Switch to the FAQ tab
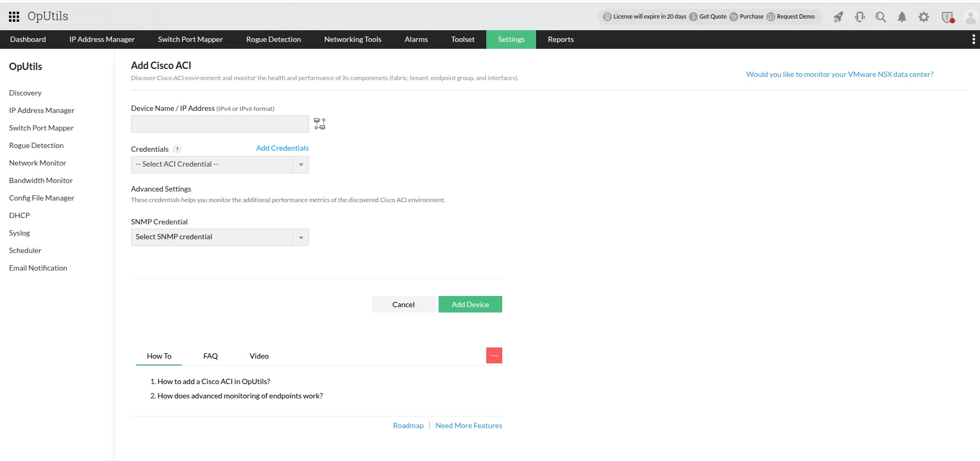The image size is (980, 461). 211,356
